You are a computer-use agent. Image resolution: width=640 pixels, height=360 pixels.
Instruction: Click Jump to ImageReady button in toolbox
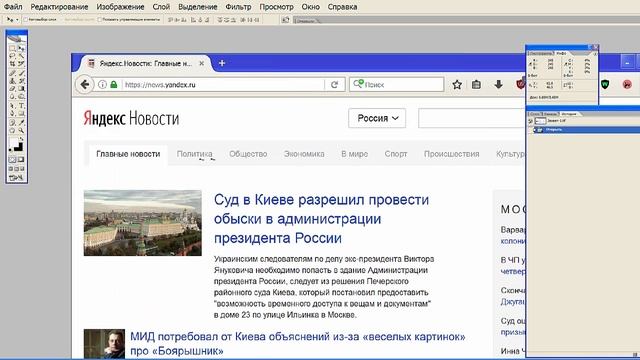click(x=16, y=178)
